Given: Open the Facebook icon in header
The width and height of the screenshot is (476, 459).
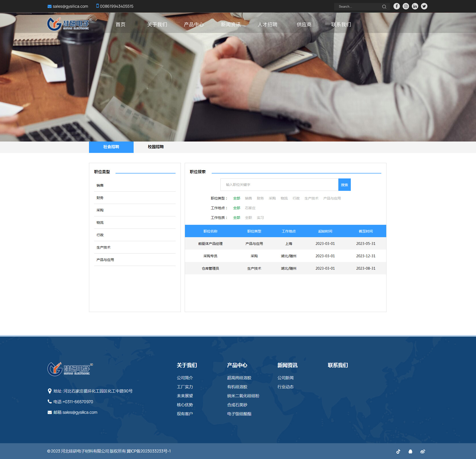Looking at the screenshot, I should tap(397, 6).
